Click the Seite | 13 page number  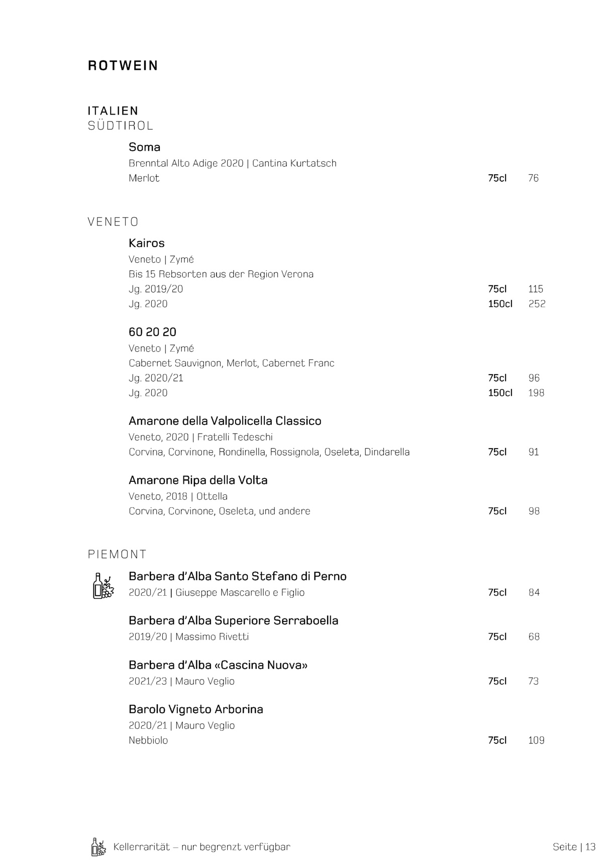click(574, 847)
